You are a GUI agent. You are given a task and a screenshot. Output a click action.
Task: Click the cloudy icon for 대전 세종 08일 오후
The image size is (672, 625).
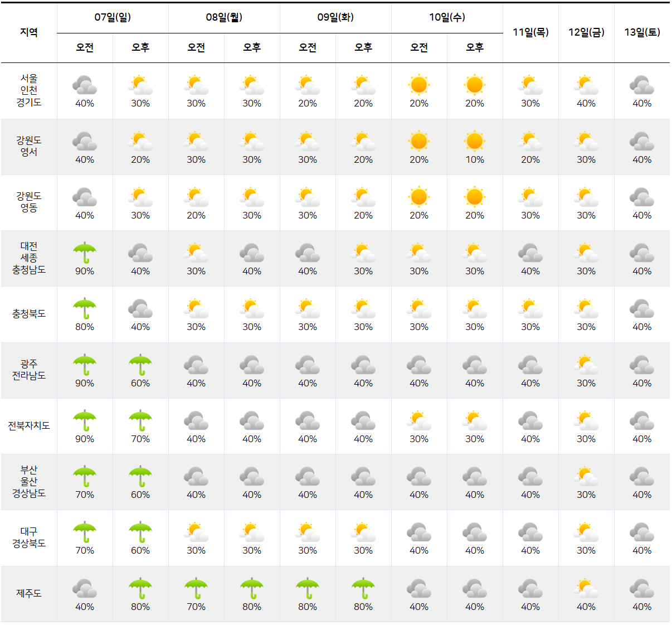pyautogui.click(x=252, y=253)
